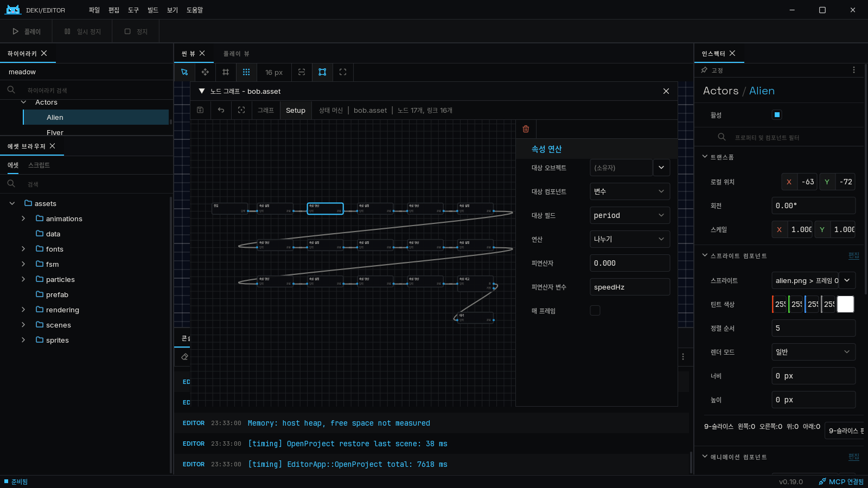Screen dimensions: 868x488
Task: Click the MCP 연결됨 status indicator
Action: pyautogui.click(x=841, y=481)
